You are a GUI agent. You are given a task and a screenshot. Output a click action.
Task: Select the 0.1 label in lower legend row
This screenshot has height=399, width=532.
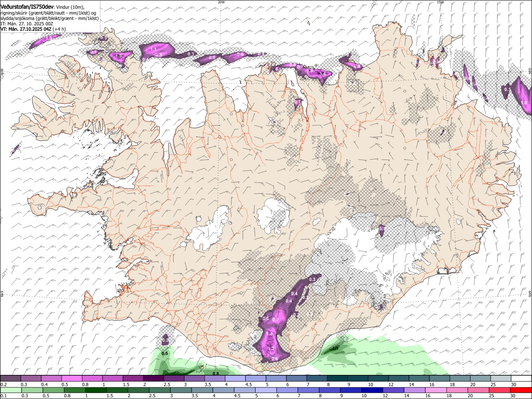(x=4, y=396)
